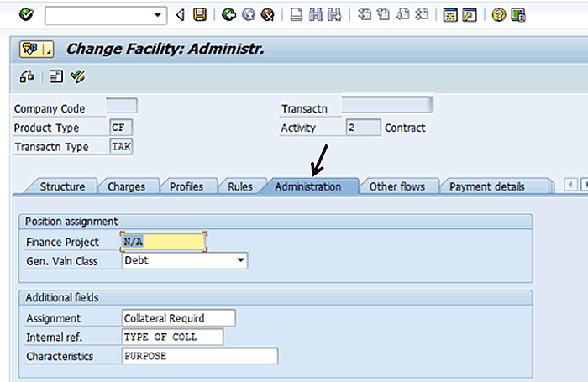Click the Finance Project input field
The image size is (588, 382).
click(x=163, y=242)
